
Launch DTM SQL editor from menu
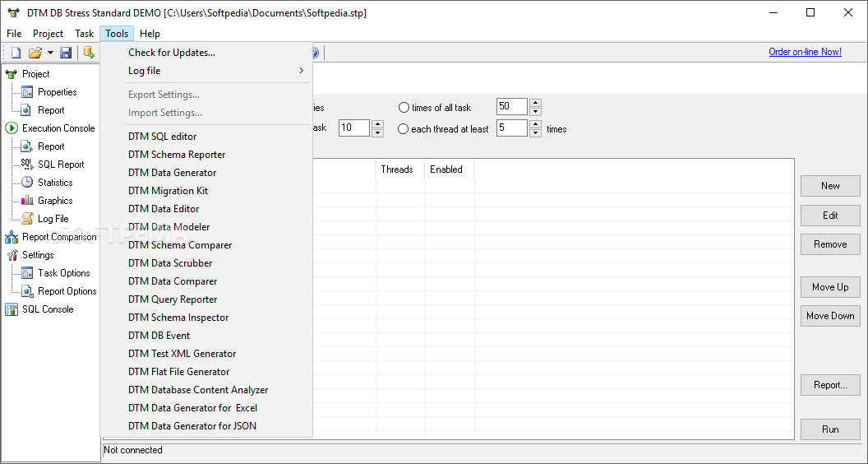[x=206, y=137]
